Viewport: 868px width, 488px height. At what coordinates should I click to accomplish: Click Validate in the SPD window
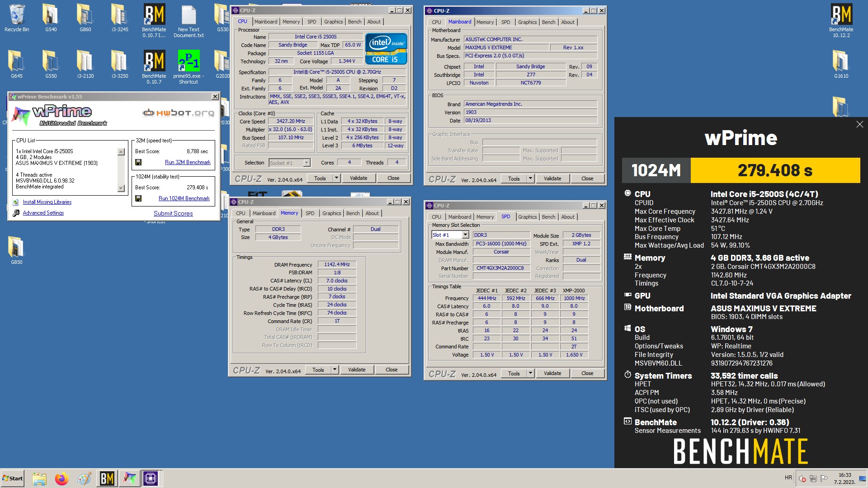[552, 373]
